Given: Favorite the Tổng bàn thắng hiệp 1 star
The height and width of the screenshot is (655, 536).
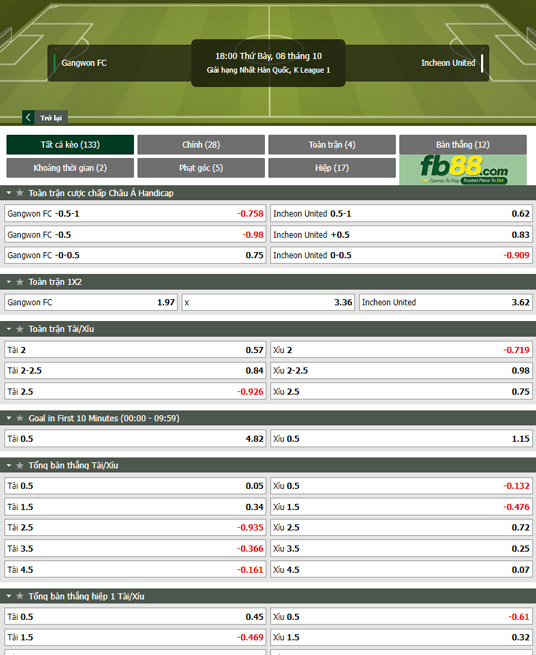Looking at the screenshot, I should (20, 596).
